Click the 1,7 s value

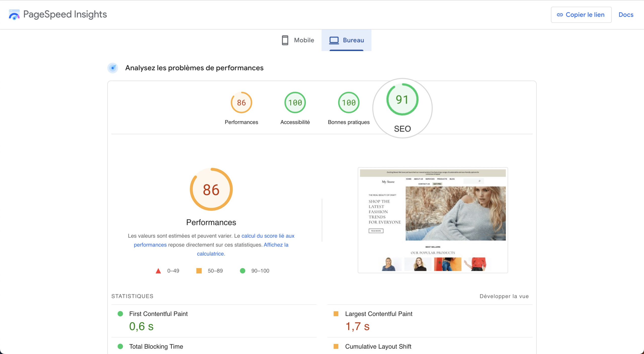point(357,327)
